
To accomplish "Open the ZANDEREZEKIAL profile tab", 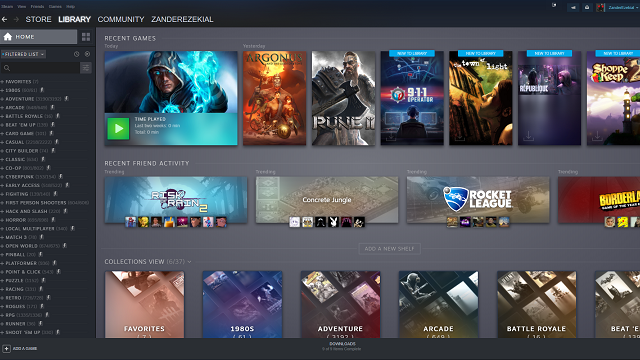I will 182,19.
